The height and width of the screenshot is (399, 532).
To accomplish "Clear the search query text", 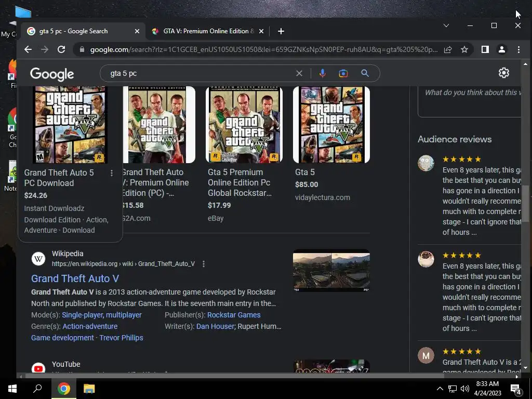I will [299, 73].
